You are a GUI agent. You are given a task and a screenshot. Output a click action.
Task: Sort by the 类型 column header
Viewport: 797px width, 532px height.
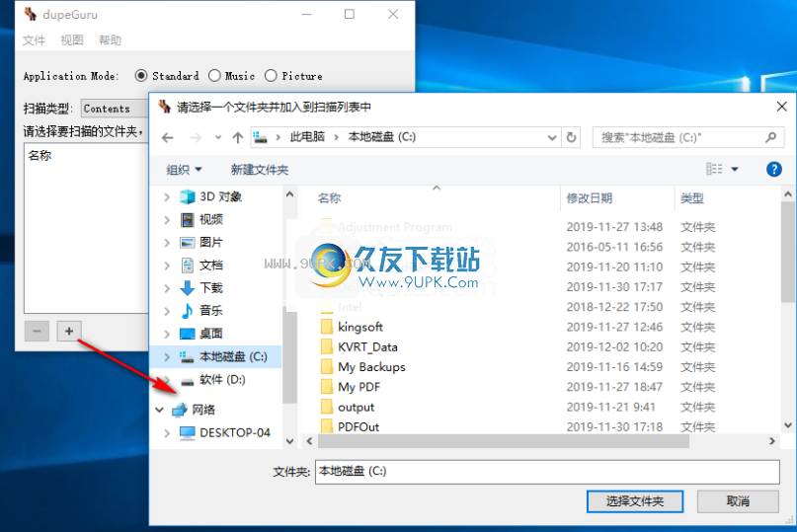(691, 198)
